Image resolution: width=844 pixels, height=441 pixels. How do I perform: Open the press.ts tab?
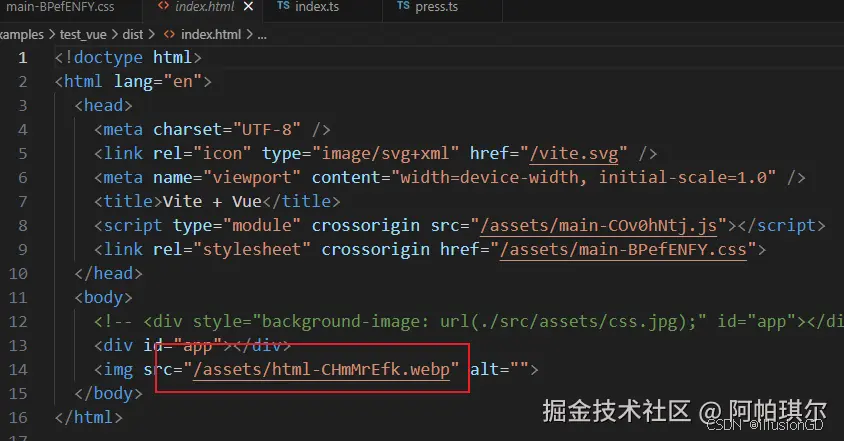(437, 7)
